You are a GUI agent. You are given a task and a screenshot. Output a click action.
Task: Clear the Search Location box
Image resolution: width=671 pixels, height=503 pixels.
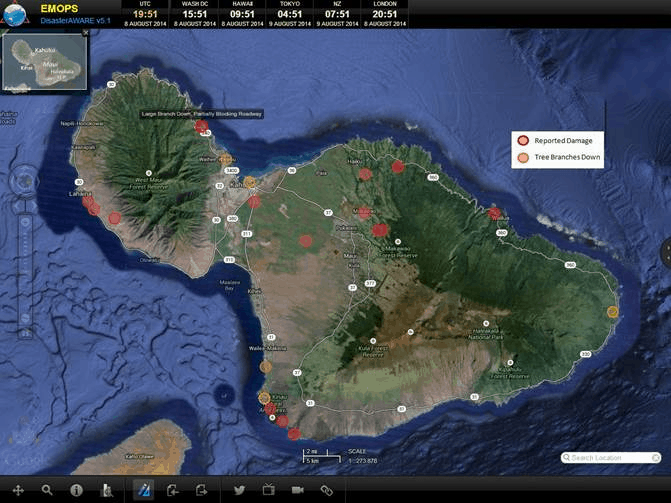pos(655,458)
